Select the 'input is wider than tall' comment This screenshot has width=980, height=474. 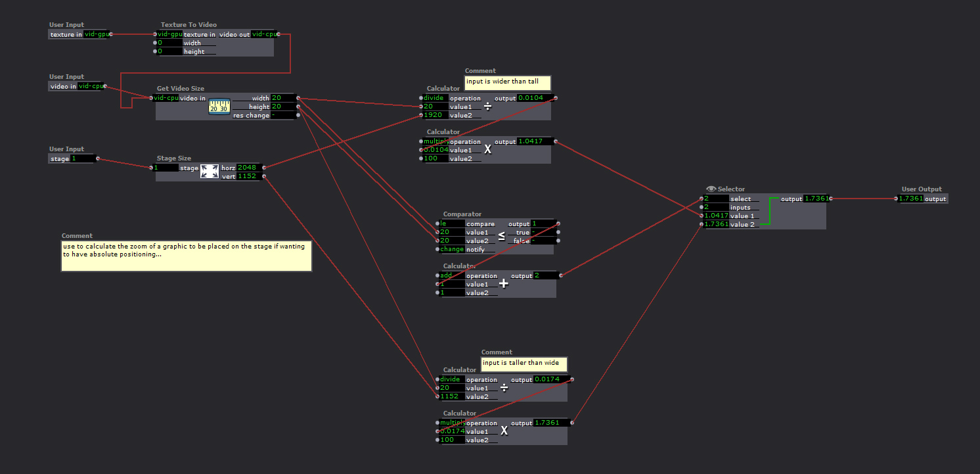(x=508, y=82)
